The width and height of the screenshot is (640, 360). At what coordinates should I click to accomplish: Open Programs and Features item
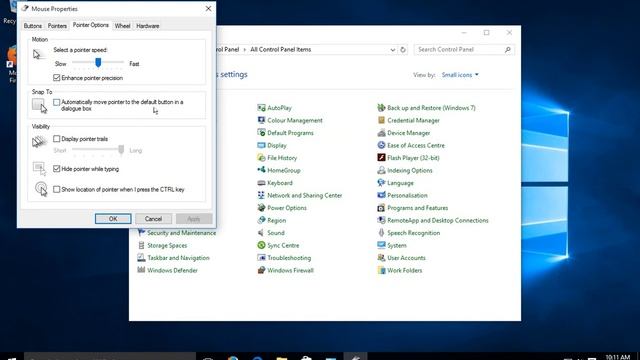point(418,208)
